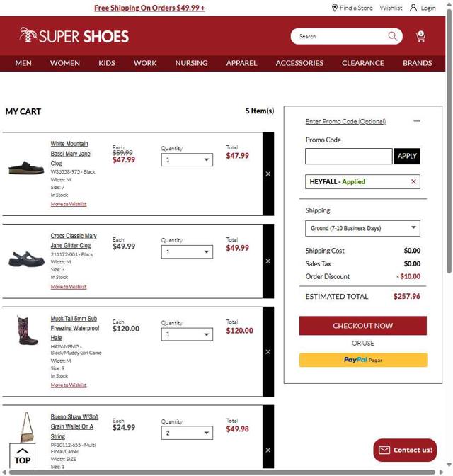Image resolution: width=453 pixels, height=476 pixels.
Task: Apply the promo code
Action: click(407, 156)
